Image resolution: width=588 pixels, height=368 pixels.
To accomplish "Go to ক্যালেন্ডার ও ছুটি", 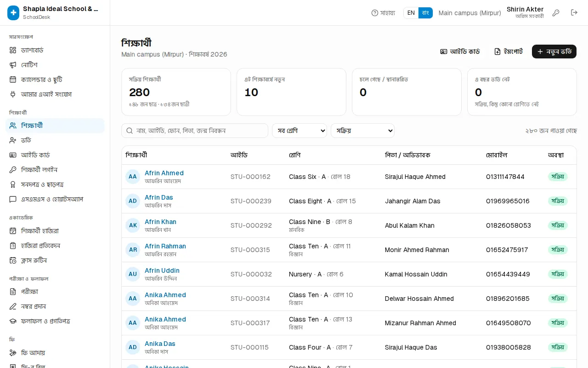I will point(55,80).
